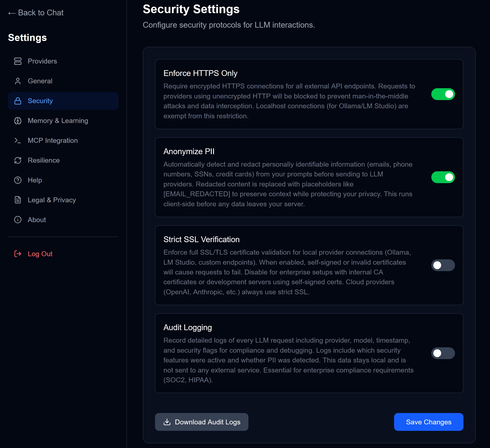The height and width of the screenshot is (448, 490).
Task: Navigate to the Help section
Action: pos(35,180)
